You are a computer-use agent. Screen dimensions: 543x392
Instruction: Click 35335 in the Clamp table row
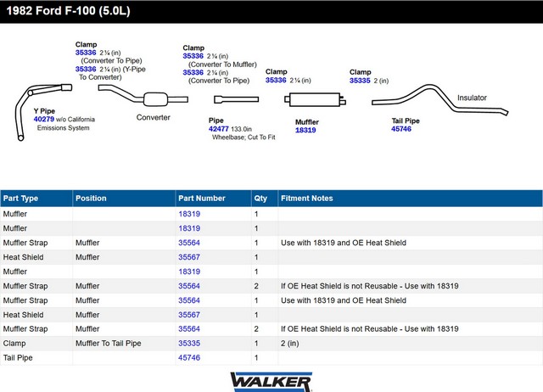coord(188,344)
